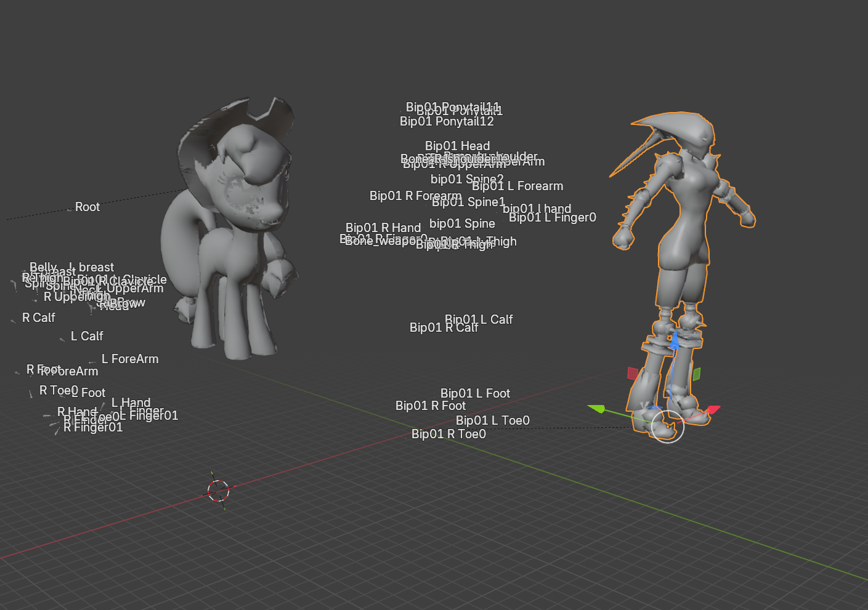Click the red square plane handle of gizmo

pos(633,373)
